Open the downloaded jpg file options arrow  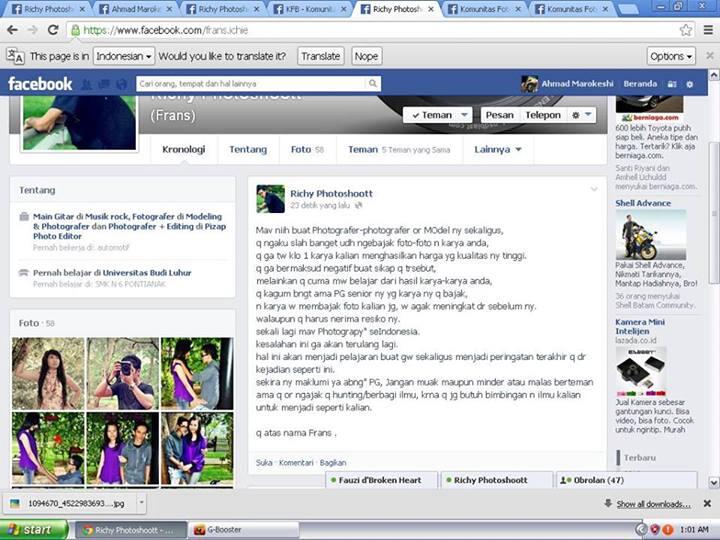(141, 503)
